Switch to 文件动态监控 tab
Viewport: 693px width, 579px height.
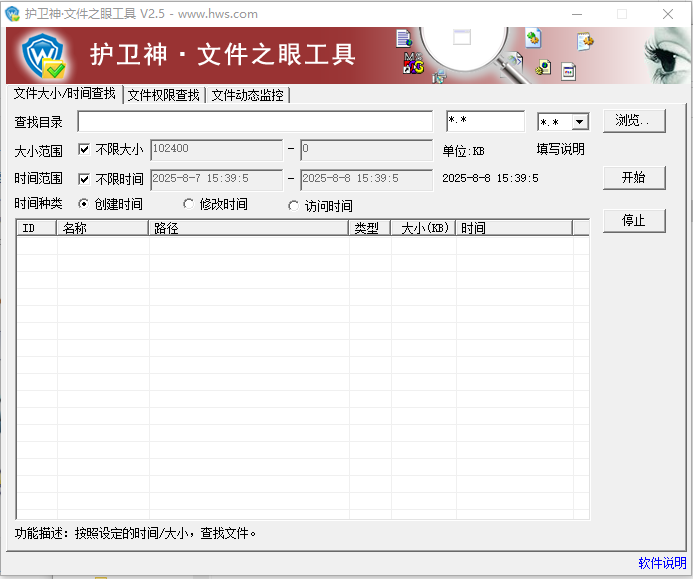(248, 95)
